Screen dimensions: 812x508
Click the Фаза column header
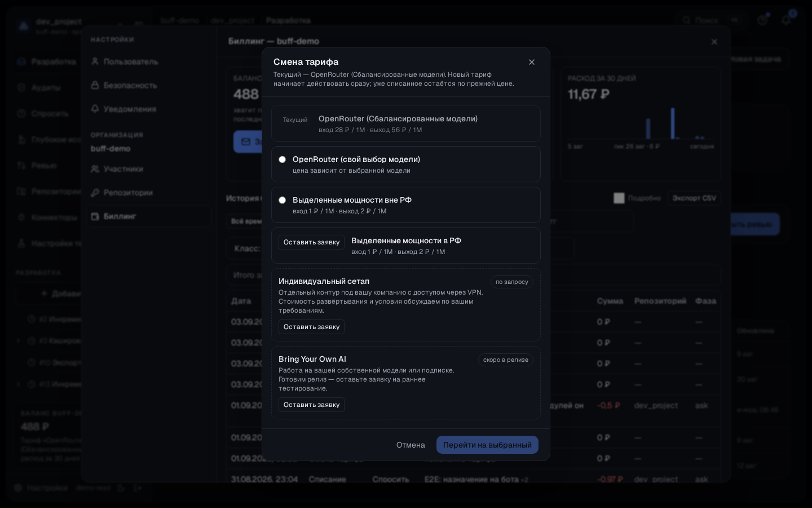(706, 301)
